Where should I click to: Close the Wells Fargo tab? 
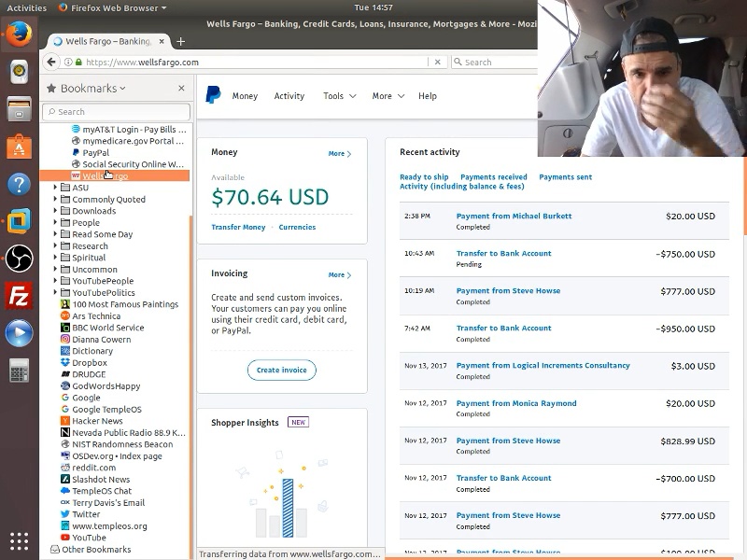(162, 41)
